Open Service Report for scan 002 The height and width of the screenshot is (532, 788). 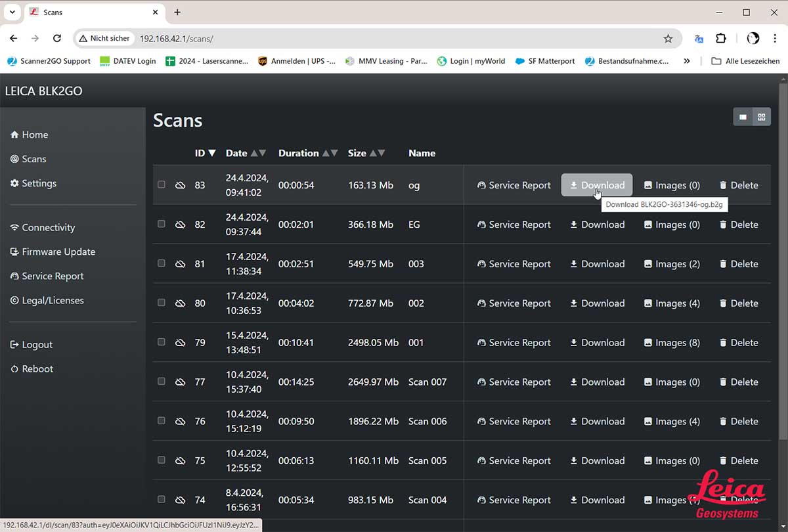[x=514, y=303]
